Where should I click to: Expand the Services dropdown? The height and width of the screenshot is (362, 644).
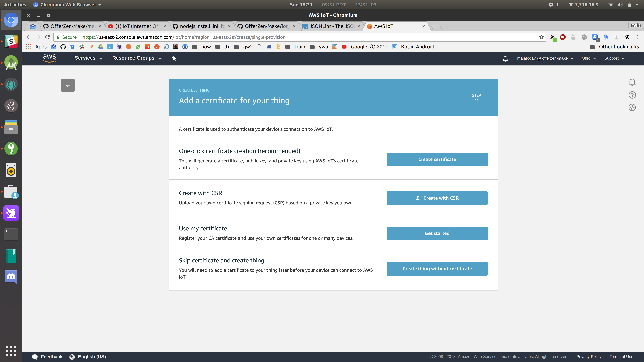(89, 58)
